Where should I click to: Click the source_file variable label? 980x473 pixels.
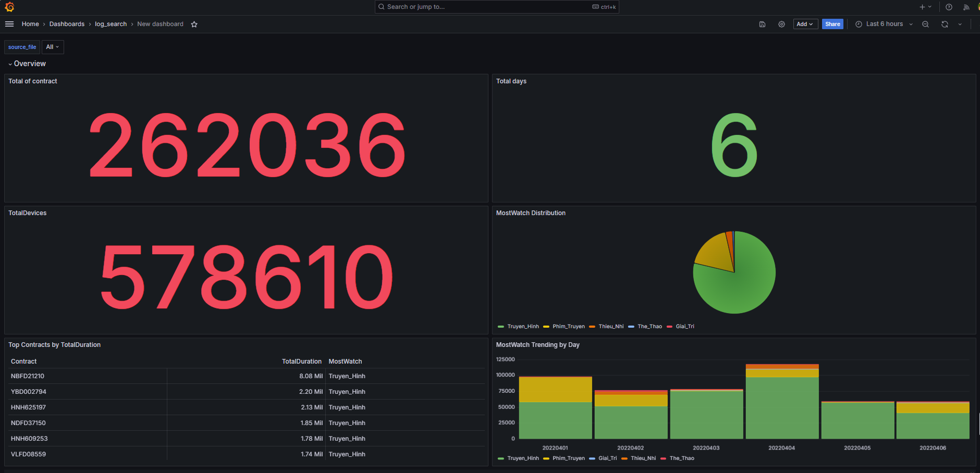click(22, 47)
